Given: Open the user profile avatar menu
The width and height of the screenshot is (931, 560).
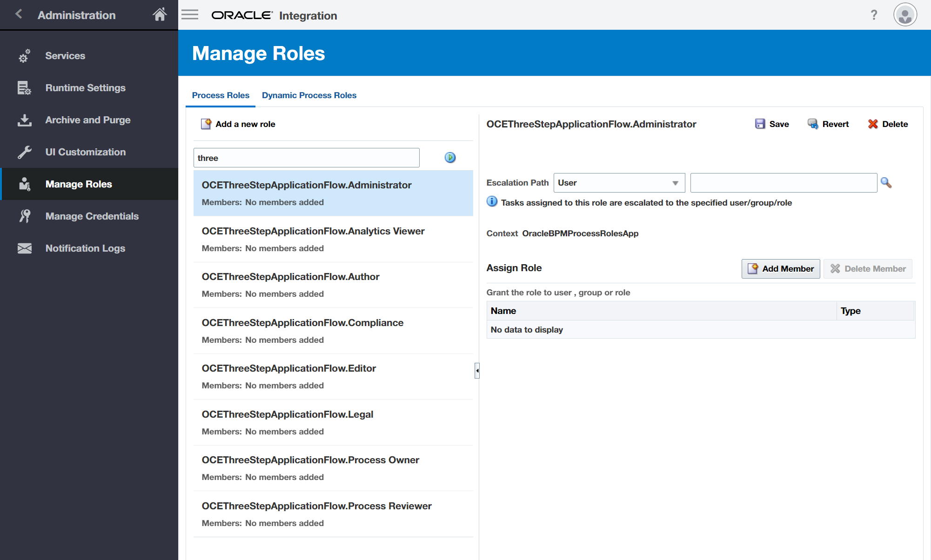Looking at the screenshot, I should click(x=905, y=15).
